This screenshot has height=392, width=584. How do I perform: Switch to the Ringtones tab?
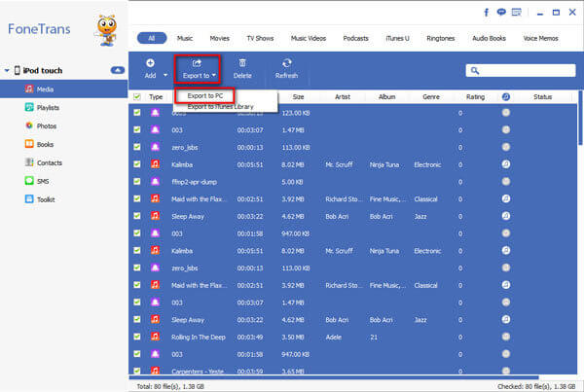pyautogui.click(x=441, y=38)
